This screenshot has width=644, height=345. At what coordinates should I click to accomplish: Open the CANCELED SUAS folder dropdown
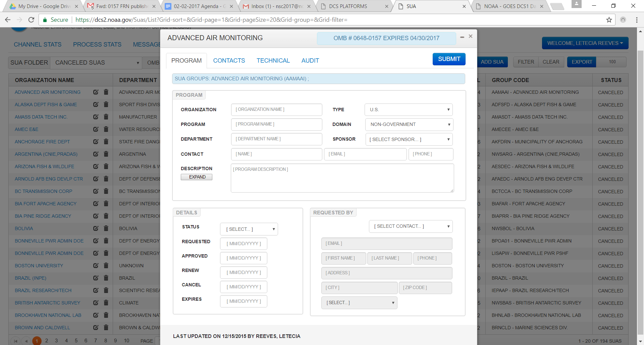click(96, 63)
